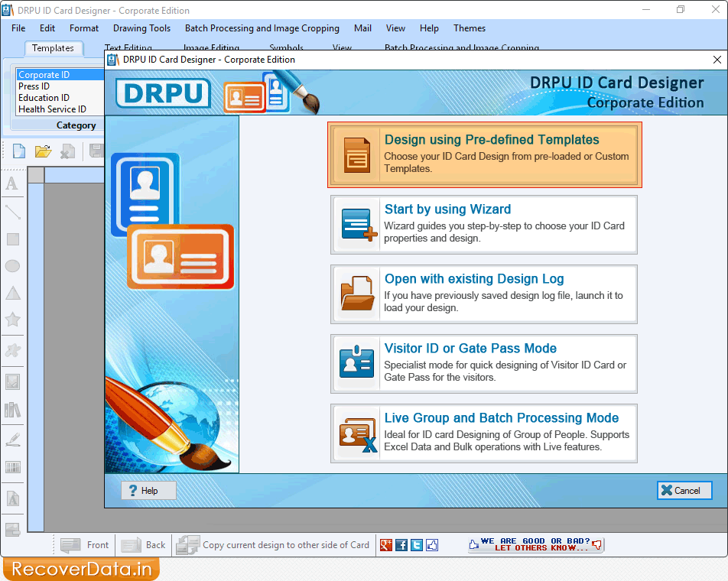The image size is (728, 581).
Task: Click the Close document toolbar icon
Action: click(x=68, y=151)
